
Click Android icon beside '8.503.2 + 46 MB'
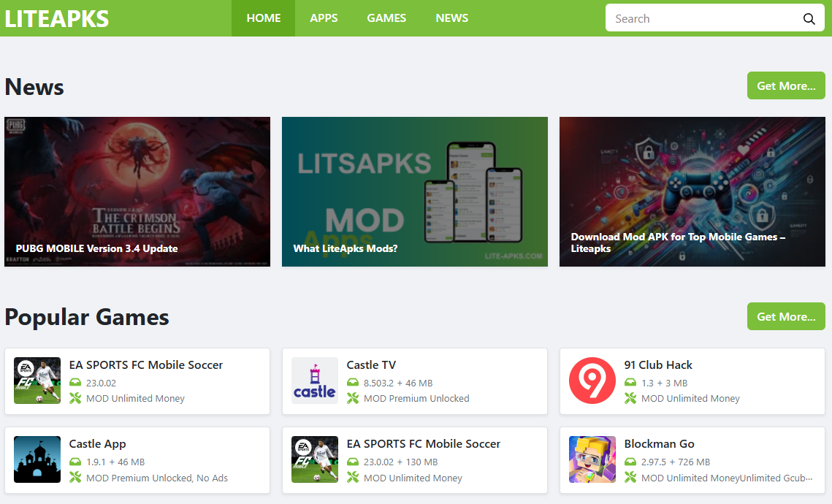click(x=353, y=383)
